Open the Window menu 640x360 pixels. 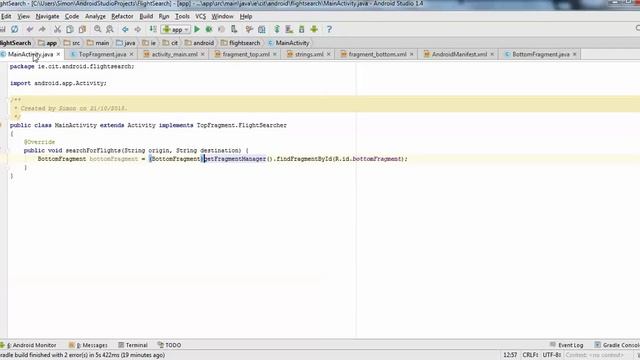(222, 16)
